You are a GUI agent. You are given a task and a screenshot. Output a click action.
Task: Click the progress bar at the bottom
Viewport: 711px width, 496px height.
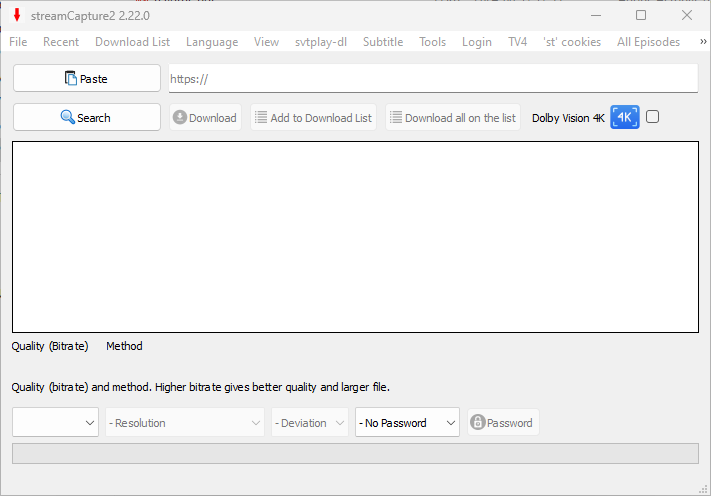(x=355, y=453)
